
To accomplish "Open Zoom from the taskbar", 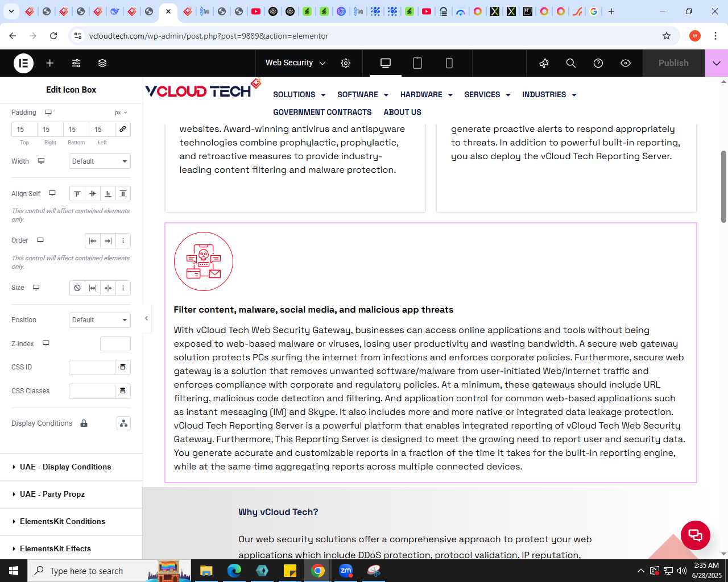I will tap(346, 571).
